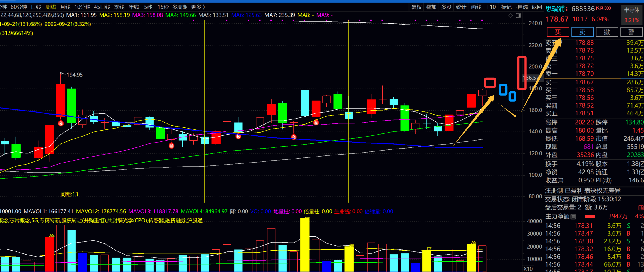Switch to the 日线 daily chart tab
The height and width of the screenshot is (272, 644).
(x=36, y=7)
